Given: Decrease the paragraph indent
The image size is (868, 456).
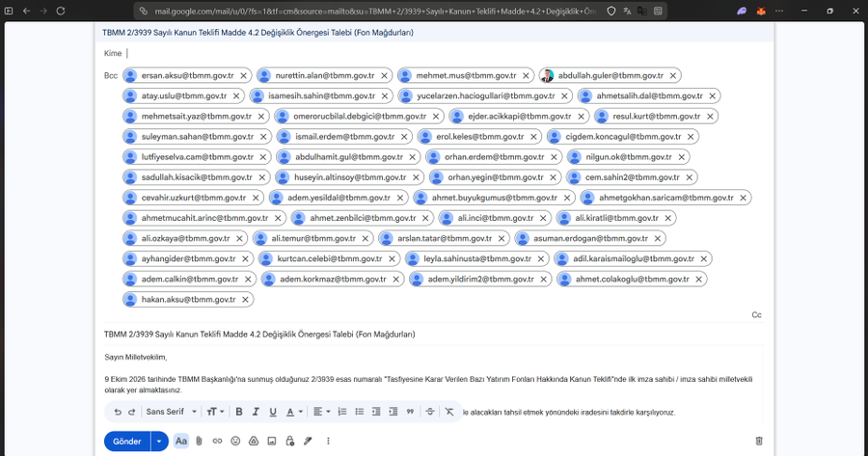Looking at the screenshot, I should tap(376, 412).
